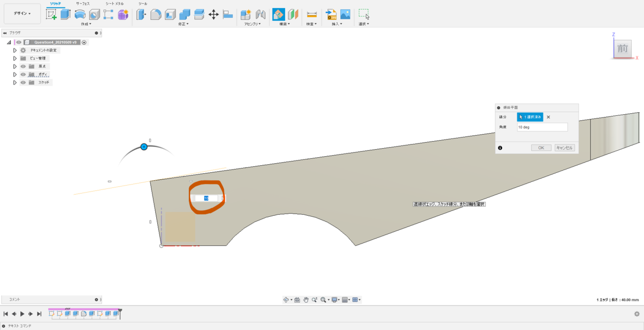Jump timeline to end
This screenshot has width=644, height=330.
39,313
